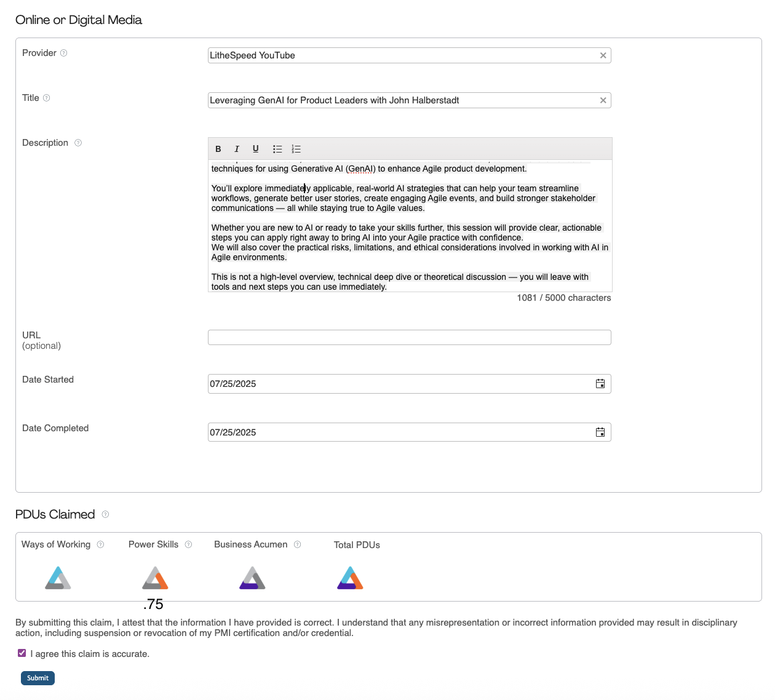Focus the optional URL field
The height and width of the screenshot is (700, 775).
[x=409, y=337]
